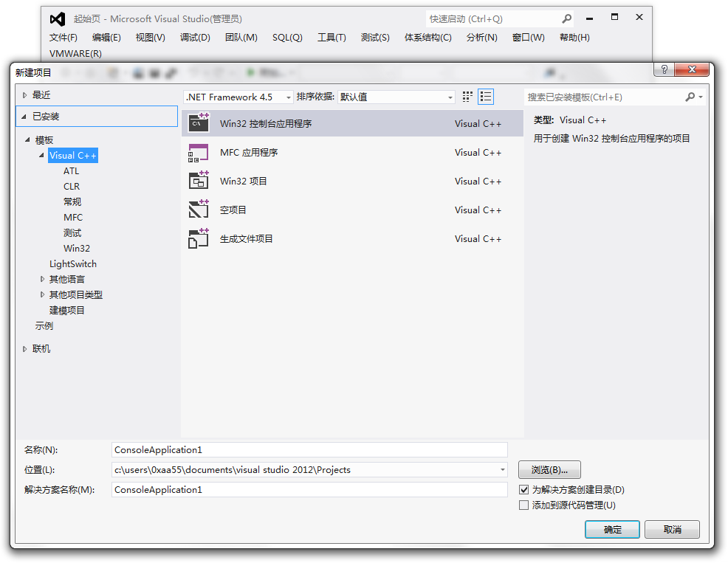Open the search options dropdown arrow

click(x=701, y=97)
